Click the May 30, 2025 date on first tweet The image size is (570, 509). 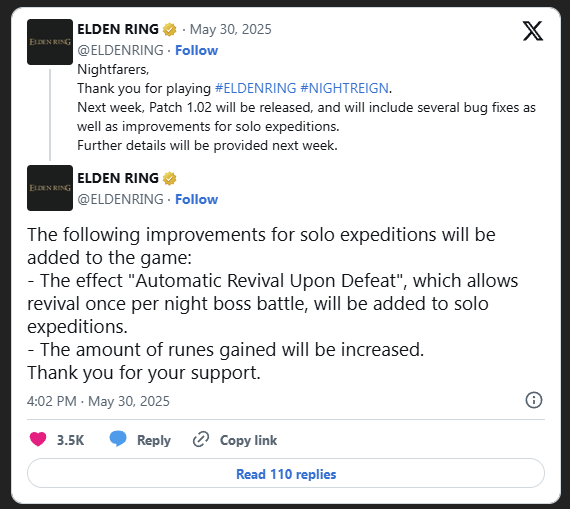click(230, 29)
